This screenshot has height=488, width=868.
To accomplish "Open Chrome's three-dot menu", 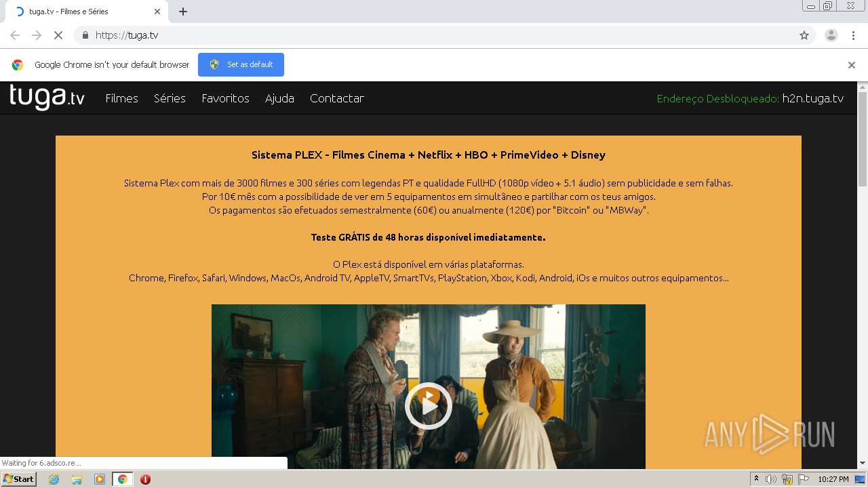I will click(x=853, y=35).
